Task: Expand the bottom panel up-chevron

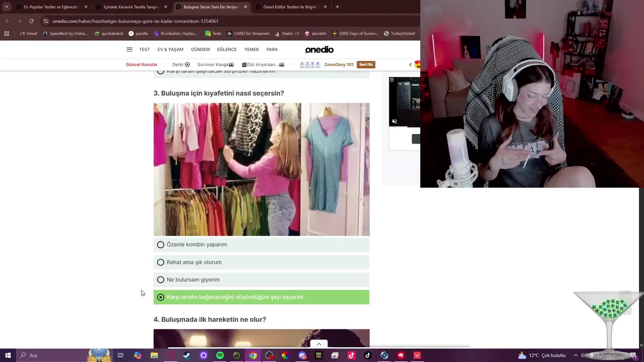Action: point(318,344)
